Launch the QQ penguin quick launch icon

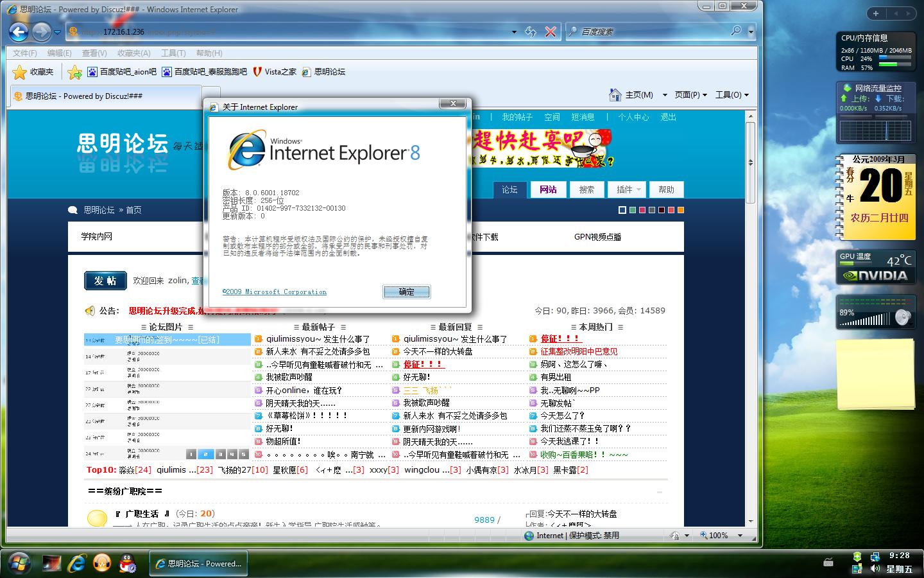pyautogui.click(x=128, y=563)
